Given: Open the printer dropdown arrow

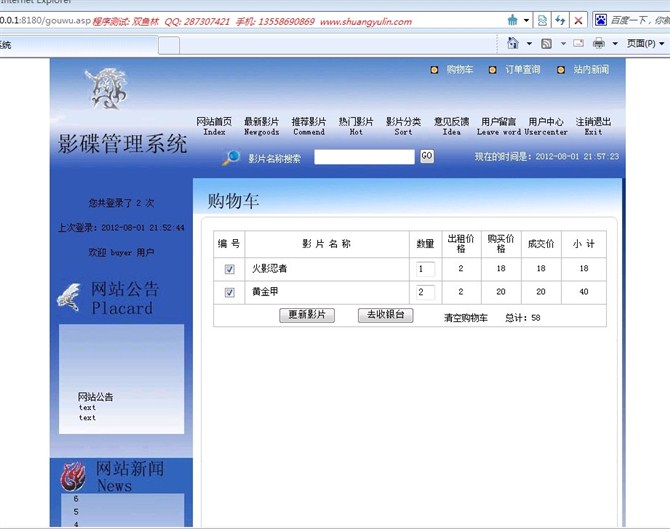Looking at the screenshot, I should 615,44.
